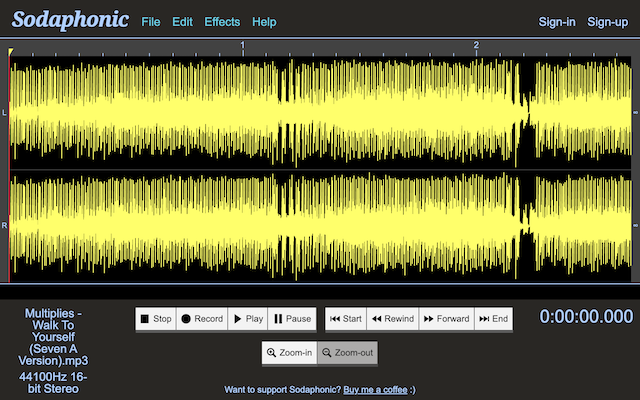Jump to the Start of the track

(x=346, y=319)
